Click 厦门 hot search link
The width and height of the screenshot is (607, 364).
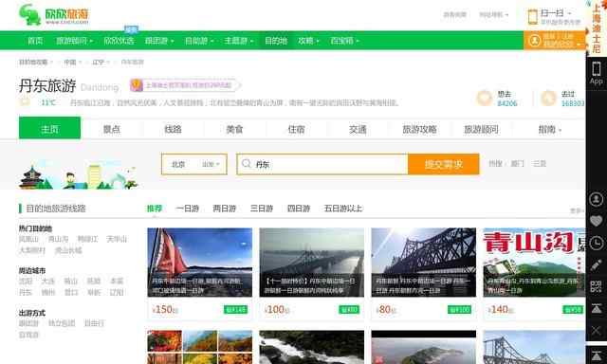(x=517, y=164)
